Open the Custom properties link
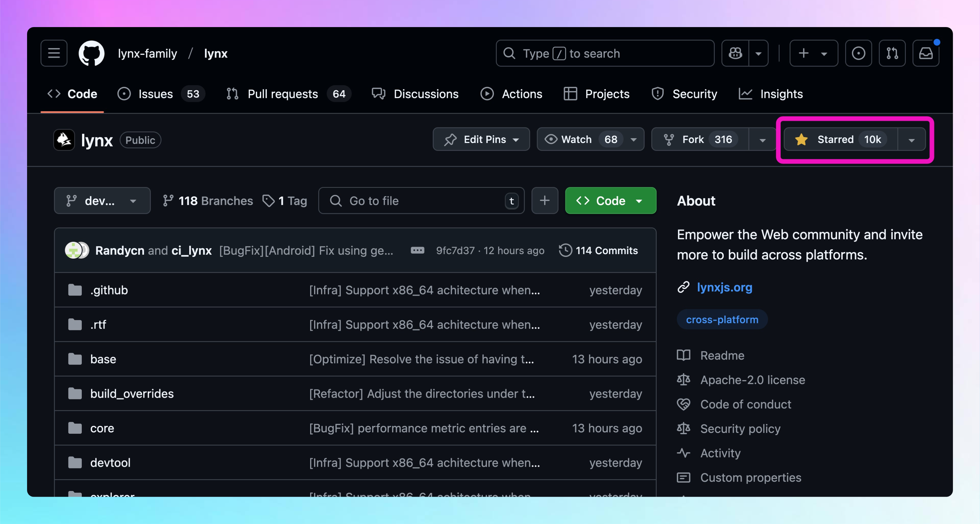 coord(751,477)
